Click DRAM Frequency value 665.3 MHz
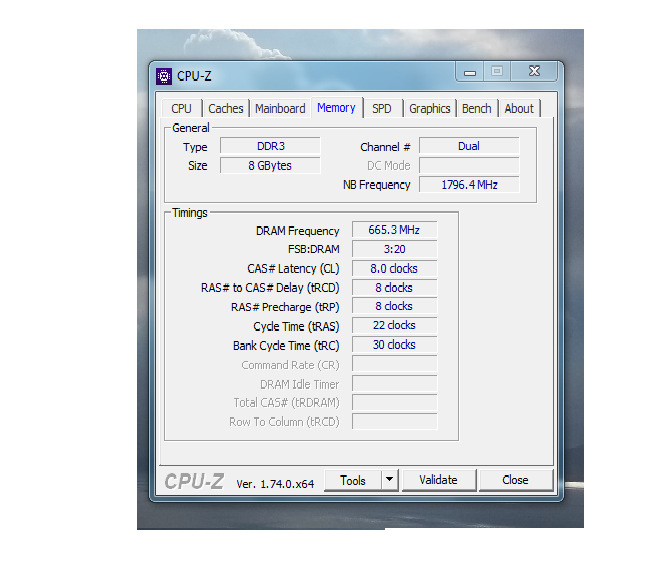The width and height of the screenshot is (652, 588). [394, 230]
